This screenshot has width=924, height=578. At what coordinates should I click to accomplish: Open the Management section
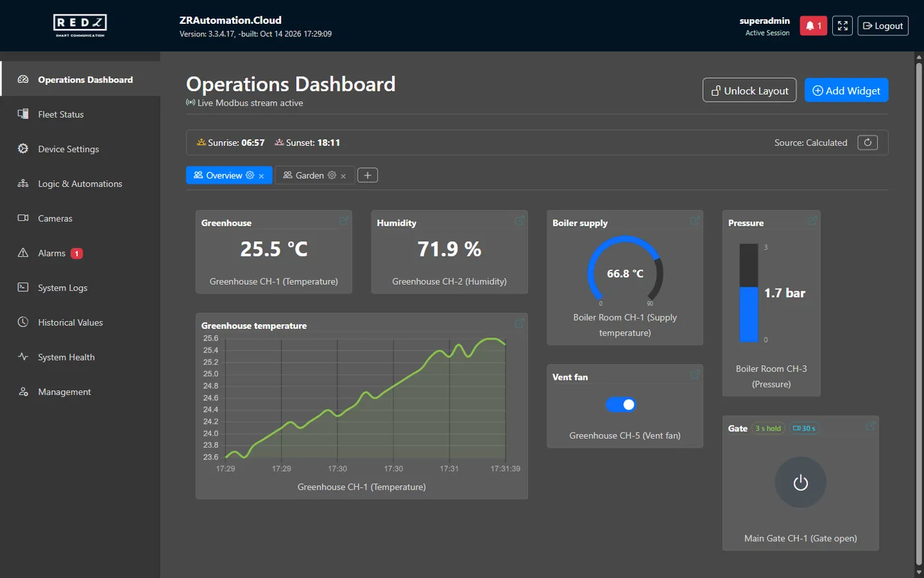[x=81, y=392]
